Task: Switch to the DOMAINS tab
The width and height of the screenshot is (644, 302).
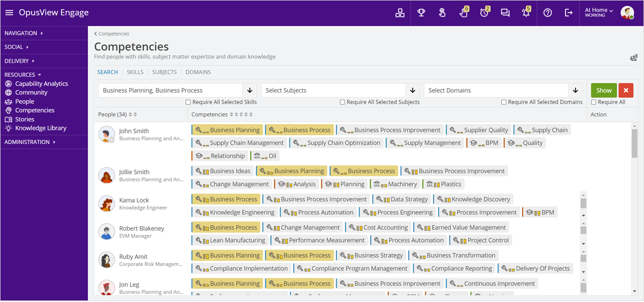Action: coord(198,72)
